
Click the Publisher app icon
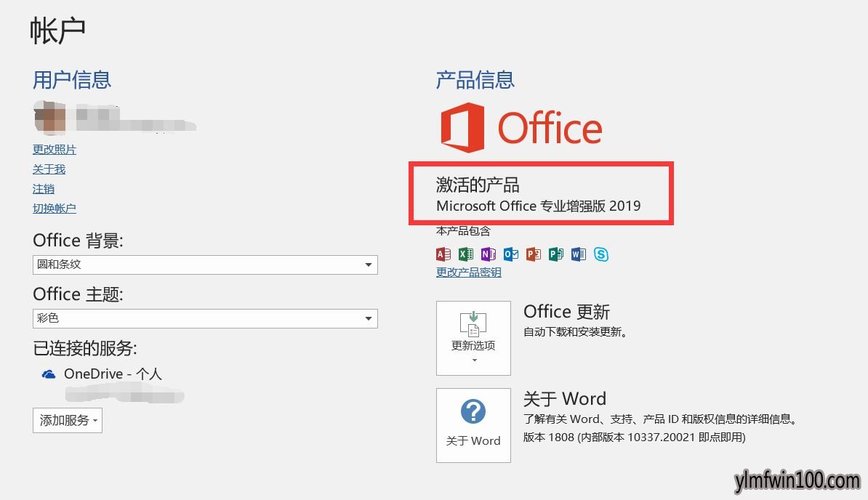coord(556,254)
